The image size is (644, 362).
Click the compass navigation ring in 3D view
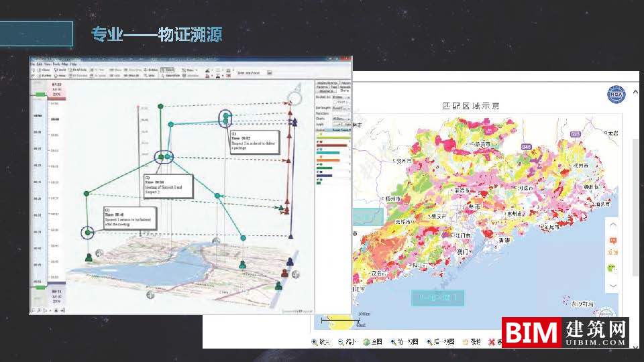(293, 99)
